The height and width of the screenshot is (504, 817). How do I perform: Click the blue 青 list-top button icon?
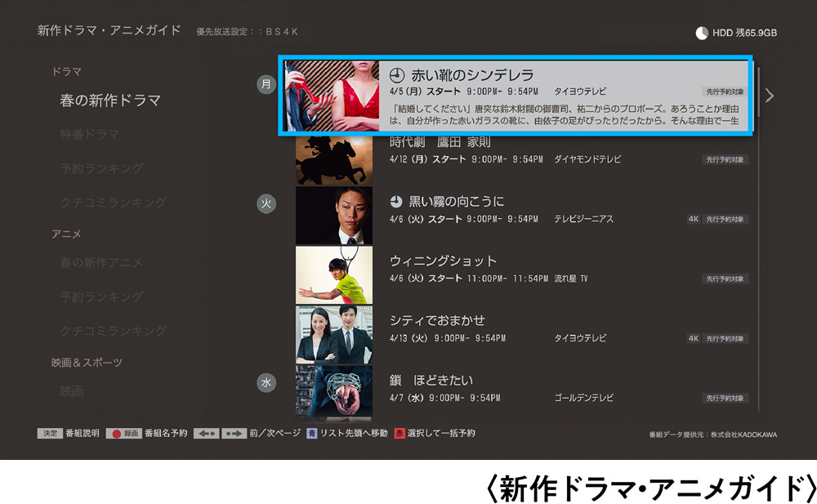(311, 433)
